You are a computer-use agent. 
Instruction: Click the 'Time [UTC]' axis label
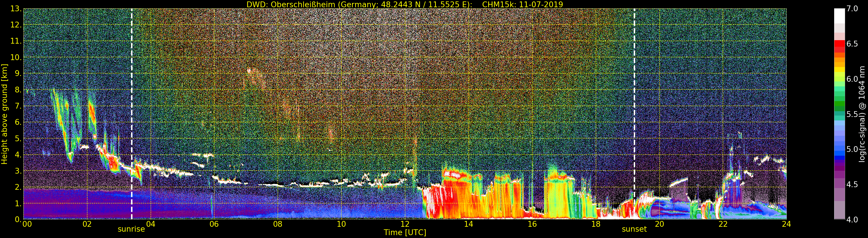405,233
